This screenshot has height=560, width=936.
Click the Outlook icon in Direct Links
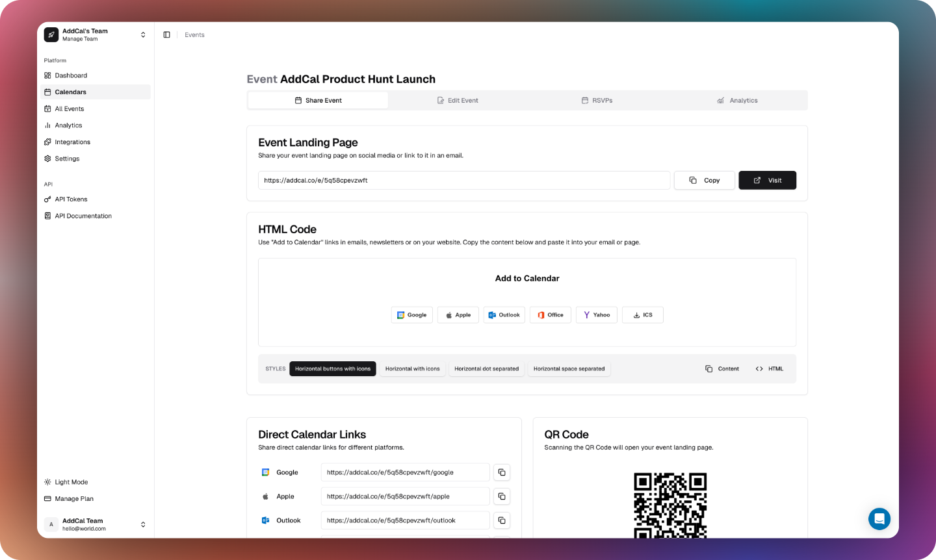pyautogui.click(x=265, y=520)
